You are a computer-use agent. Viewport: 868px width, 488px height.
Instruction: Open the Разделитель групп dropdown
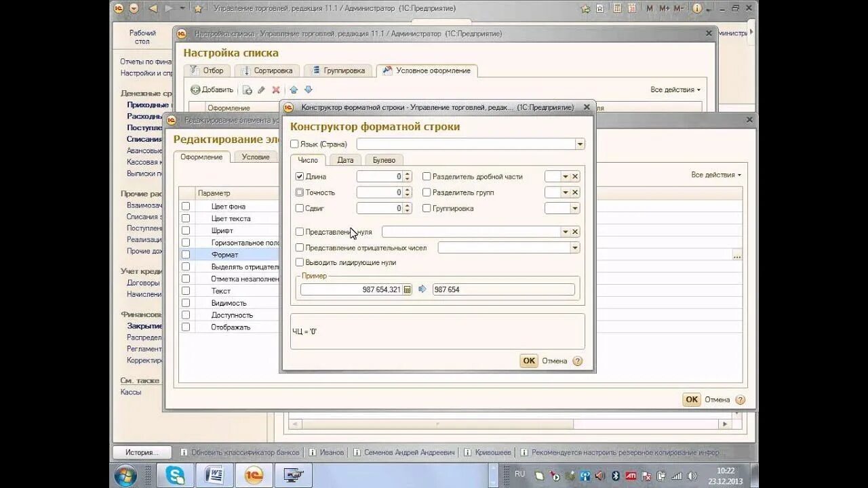pos(566,192)
